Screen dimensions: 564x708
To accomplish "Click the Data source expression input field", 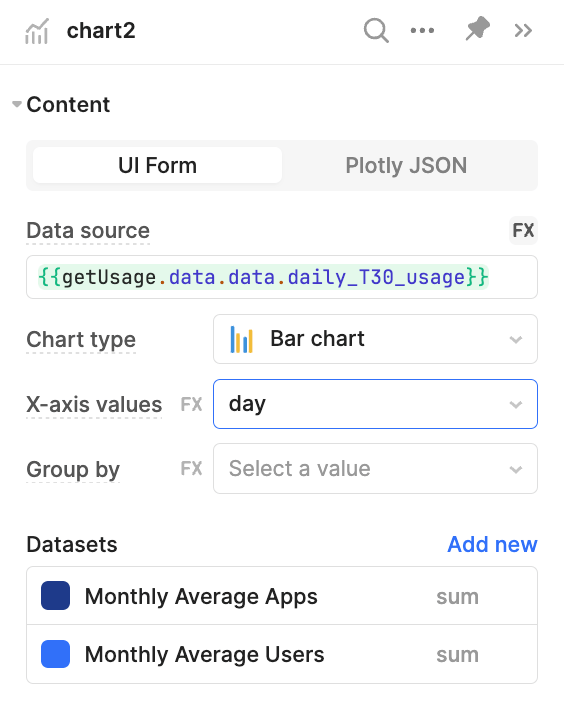I will (x=282, y=277).
